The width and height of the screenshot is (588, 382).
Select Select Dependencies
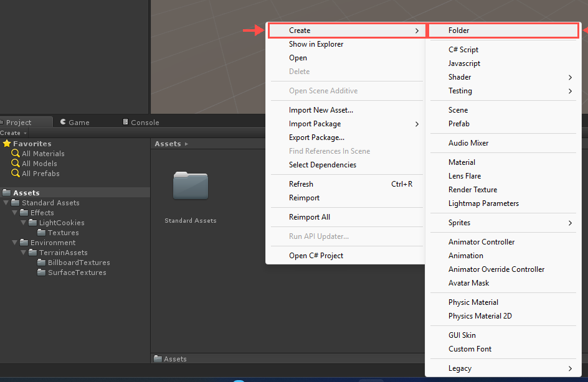click(346, 165)
